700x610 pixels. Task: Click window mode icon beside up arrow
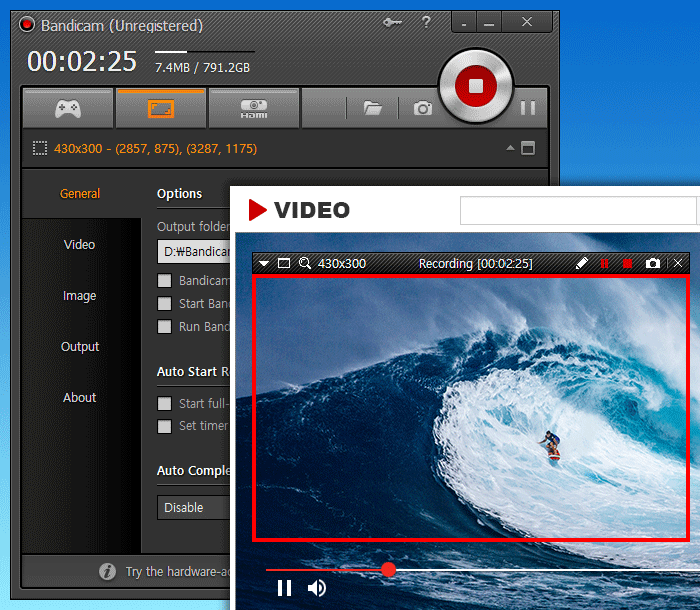(528, 148)
